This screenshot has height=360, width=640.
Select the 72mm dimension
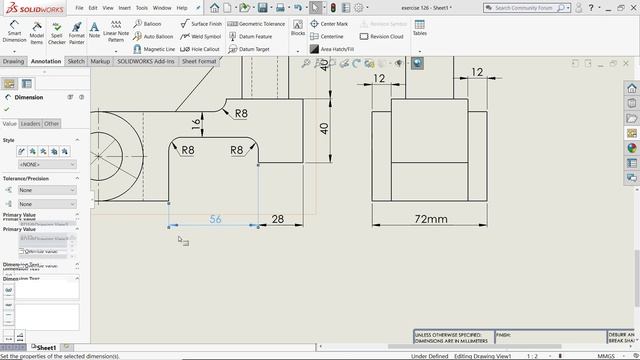tap(431, 219)
